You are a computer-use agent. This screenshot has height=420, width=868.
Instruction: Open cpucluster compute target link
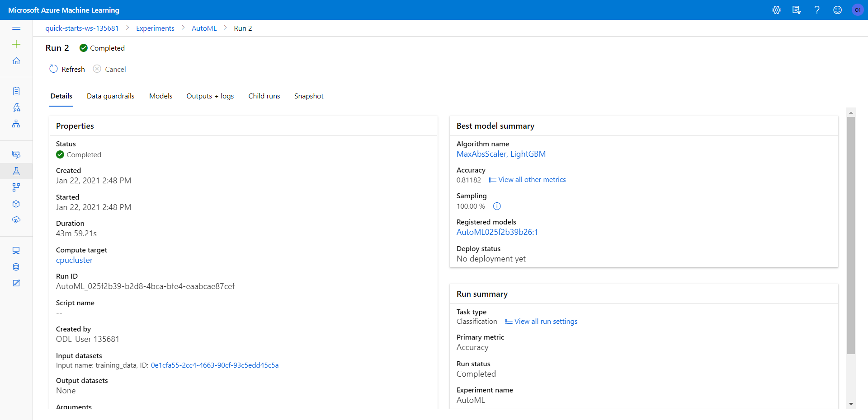[x=74, y=260]
